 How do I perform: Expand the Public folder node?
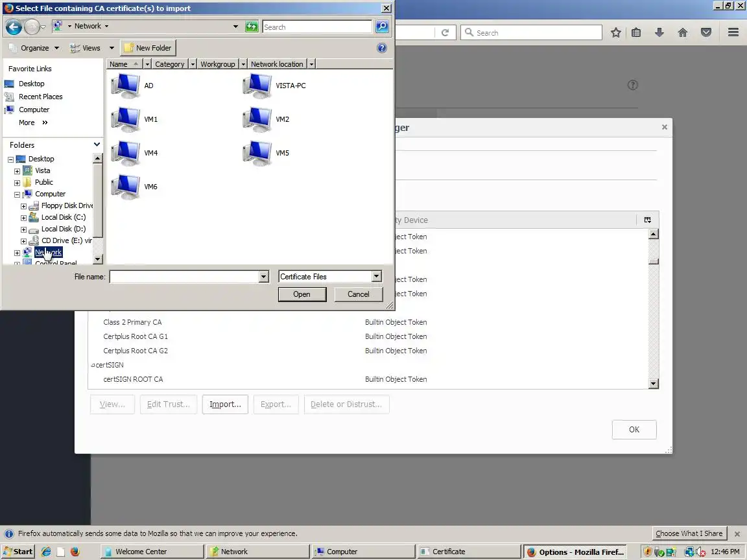[17, 183]
